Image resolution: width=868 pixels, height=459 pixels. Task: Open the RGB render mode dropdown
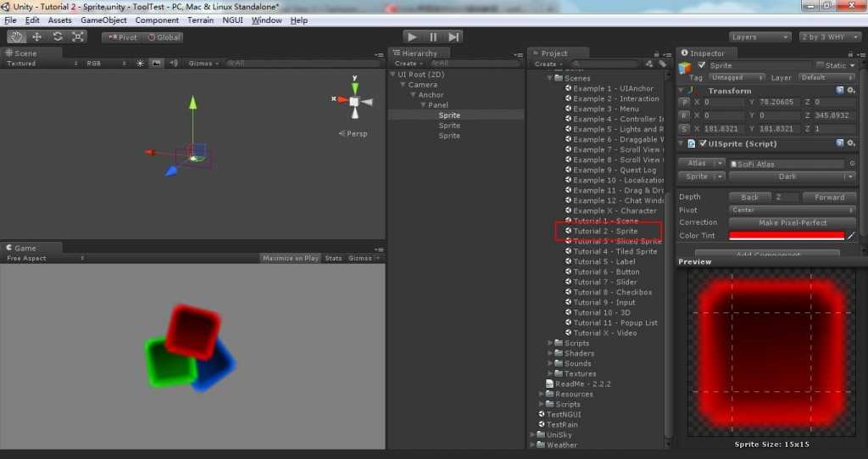[106, 63]
